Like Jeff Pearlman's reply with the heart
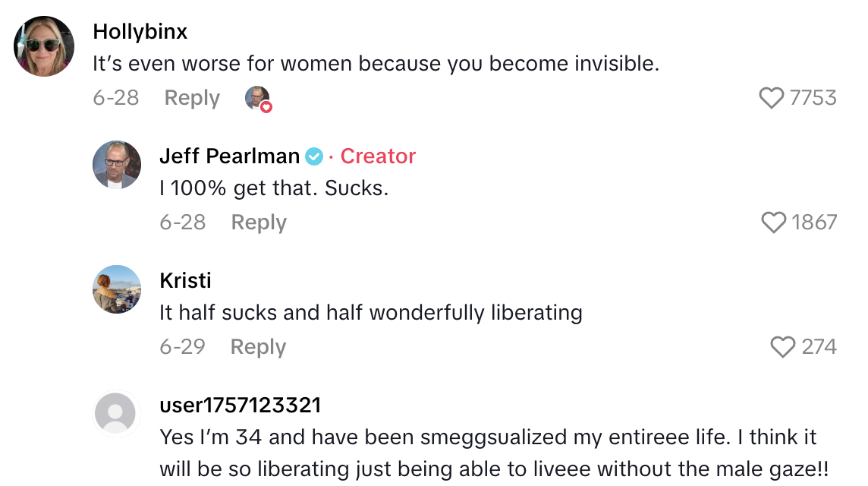 tap(773, 222)
